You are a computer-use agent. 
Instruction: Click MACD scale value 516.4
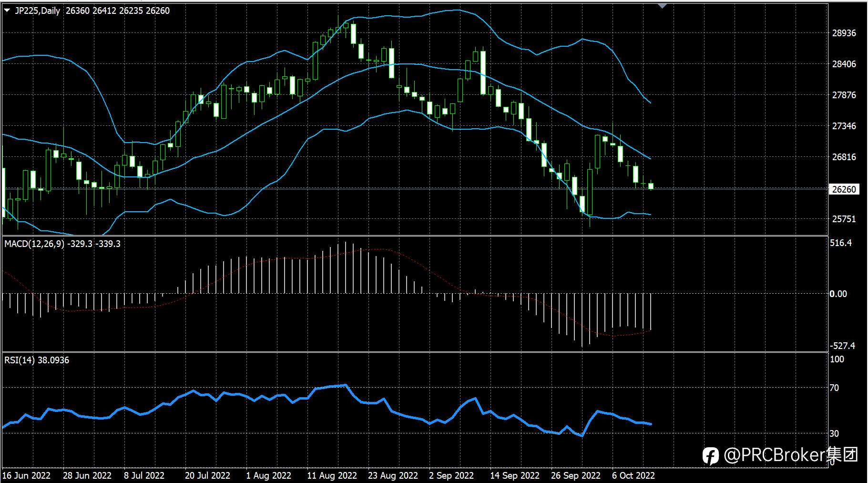[x=841, y=243]
